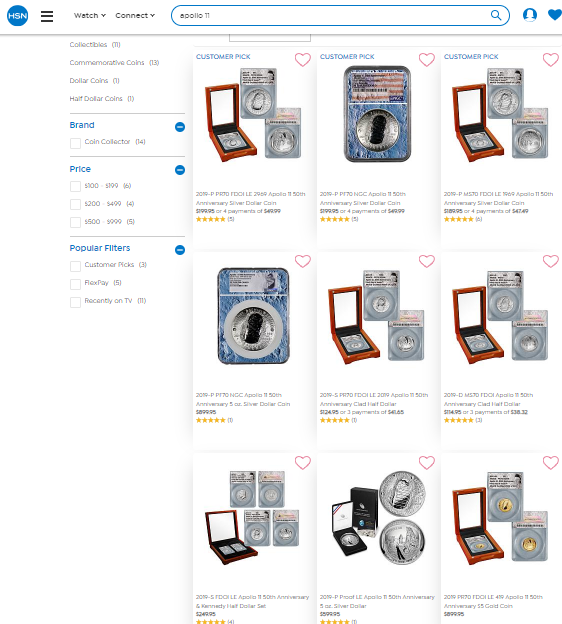Collapse the Popular Filters section
The height and width of the screenshot is (624, 562).
pyautogui.click(x=180, y=250)
